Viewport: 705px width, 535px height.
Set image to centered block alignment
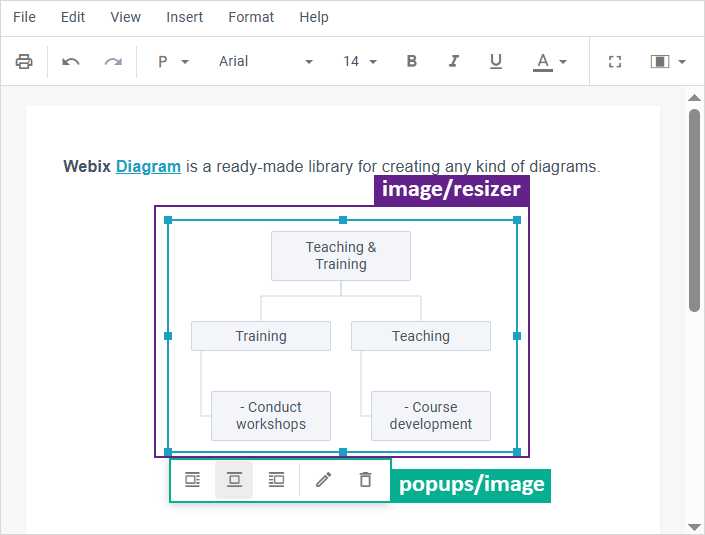[234, 480]
